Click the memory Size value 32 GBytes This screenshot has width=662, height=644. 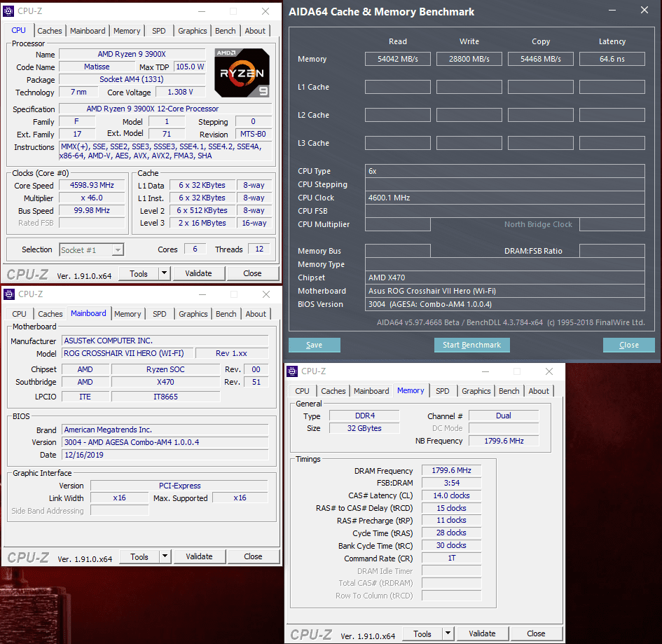click(364, 428)
